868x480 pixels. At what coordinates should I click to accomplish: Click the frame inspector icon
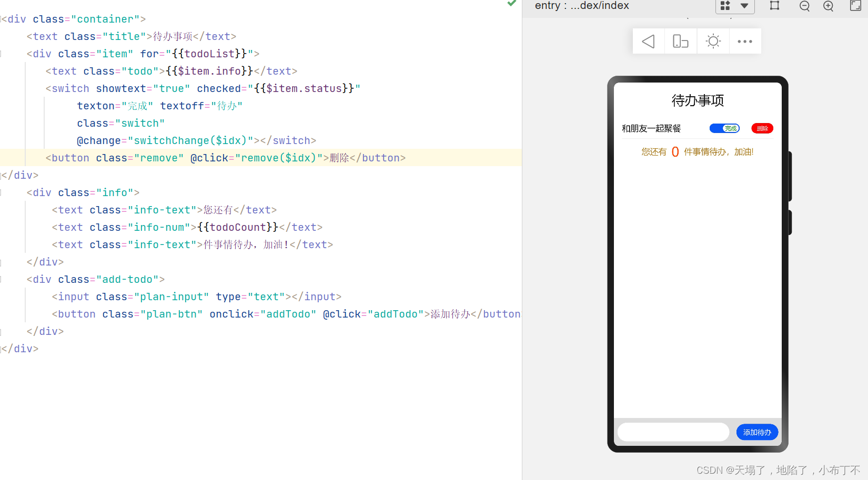tap(775, 6)
